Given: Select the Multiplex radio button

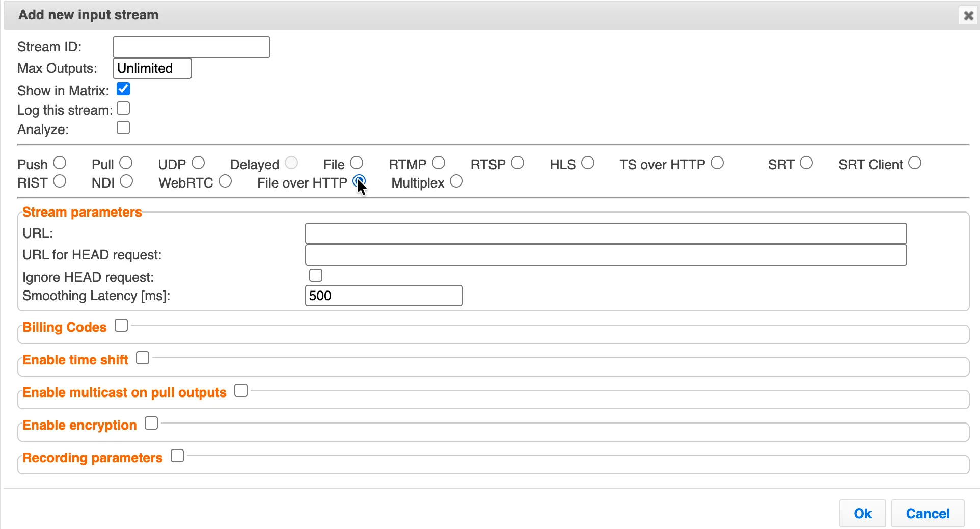Looking at the screenshot, I should pyautogui.click(x=456, y=181).
